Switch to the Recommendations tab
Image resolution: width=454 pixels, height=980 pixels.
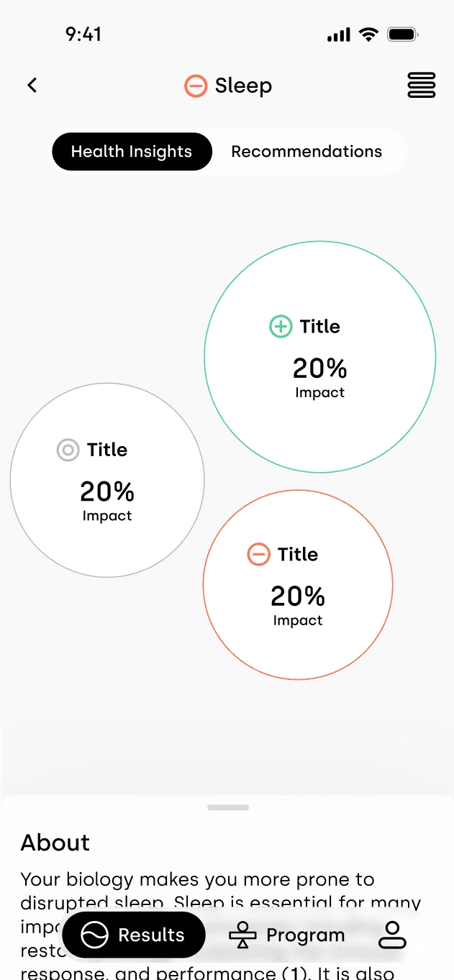click(307, 152)
